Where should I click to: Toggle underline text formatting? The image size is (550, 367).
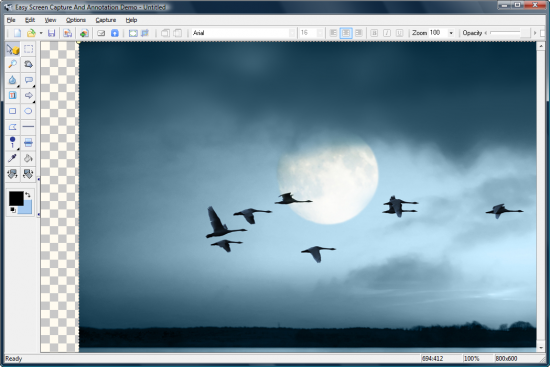pos(400,33)
